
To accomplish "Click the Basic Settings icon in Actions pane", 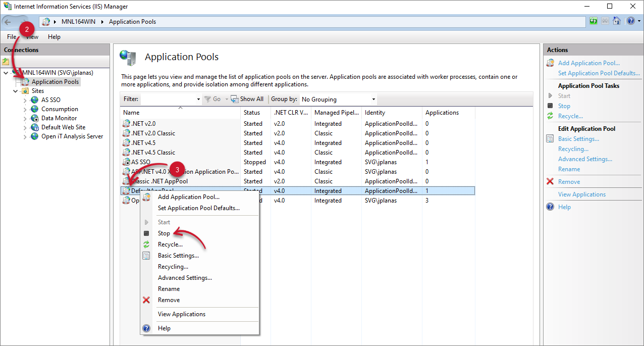I will coord(550,139).
